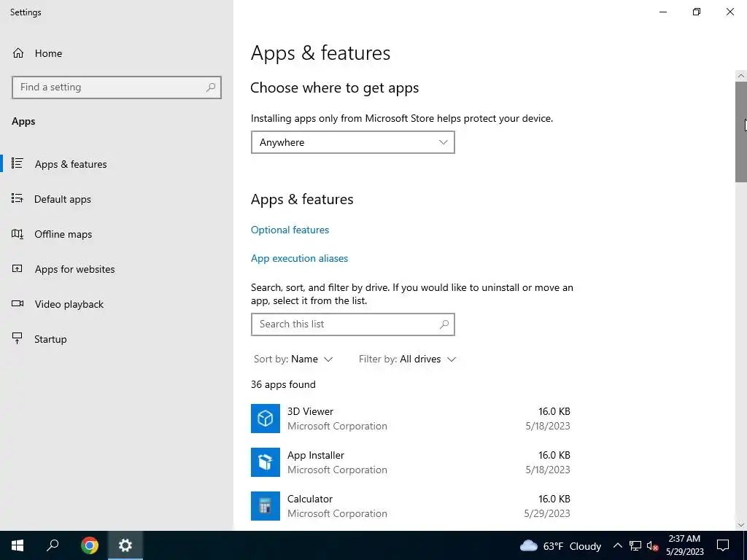Launch Google Chrome from the taskbar
The width and height of the screenshot is (747, 560).
point(89,545)
